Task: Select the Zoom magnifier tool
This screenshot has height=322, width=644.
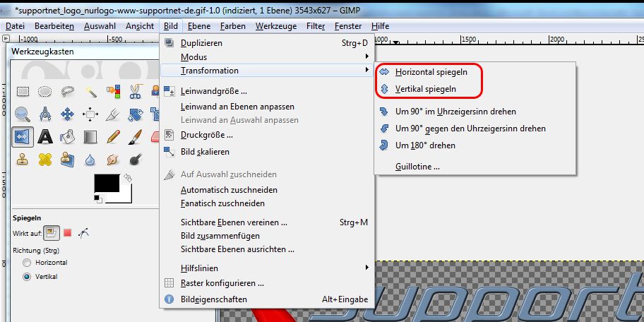Action: tap(23, 114)
